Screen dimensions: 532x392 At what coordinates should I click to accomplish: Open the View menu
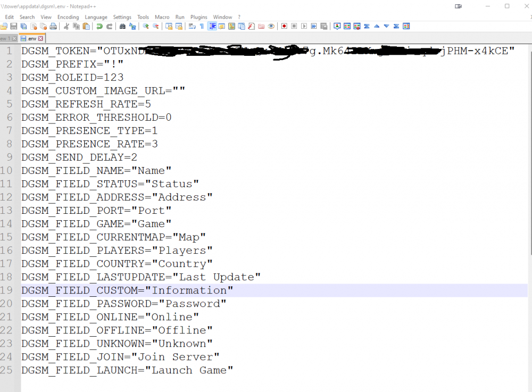tap(46, 17)
